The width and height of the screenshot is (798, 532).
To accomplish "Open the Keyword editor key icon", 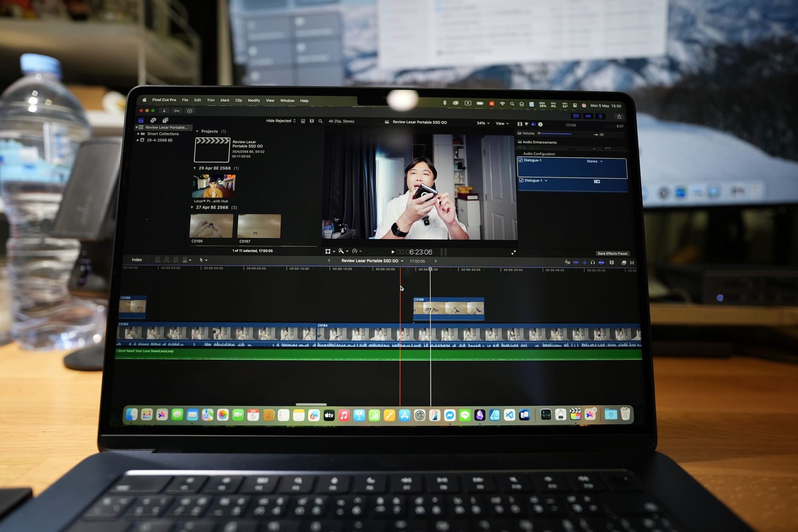I will 177,111.
